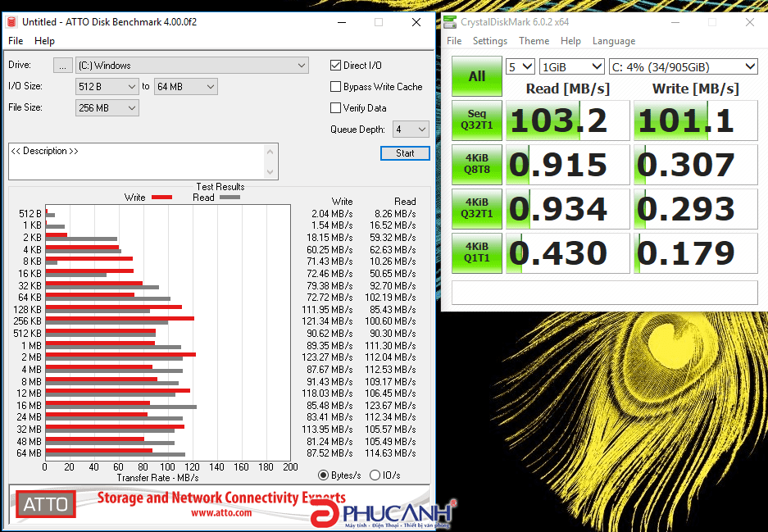Click the drive browse '...' button
This screenshot has width=768, height=532.
pyautogui.click(x=62, y=65)
